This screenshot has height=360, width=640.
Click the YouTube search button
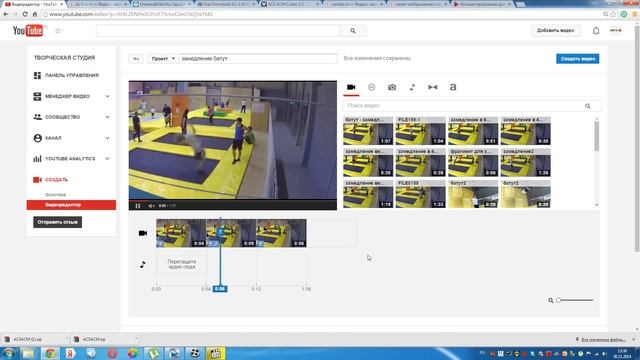(x=353, y=31)
